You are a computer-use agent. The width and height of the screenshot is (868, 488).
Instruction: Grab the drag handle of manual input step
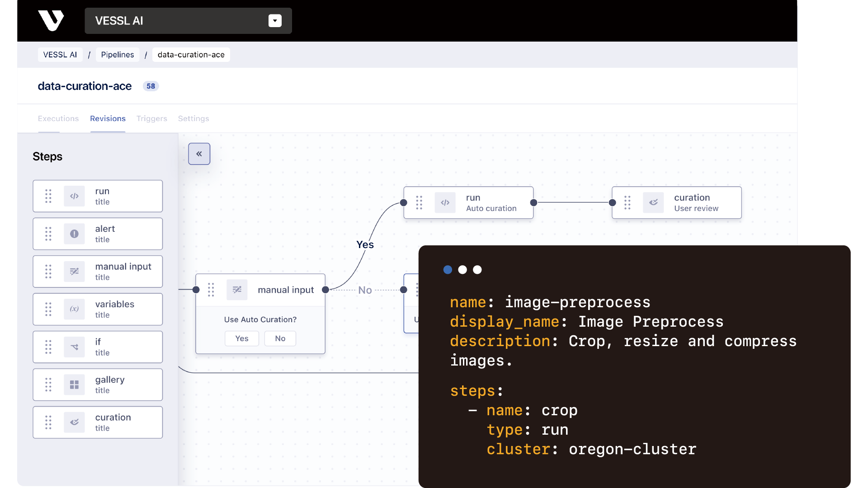coord(48,272)
